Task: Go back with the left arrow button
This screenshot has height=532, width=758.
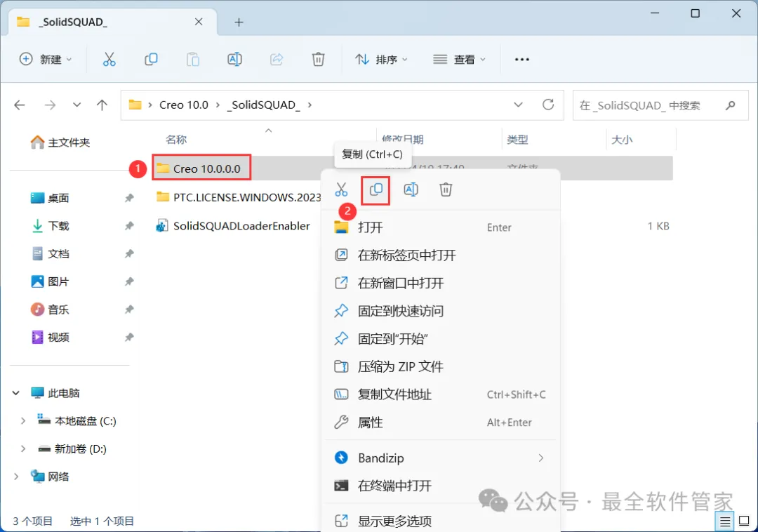Action: 20,105
